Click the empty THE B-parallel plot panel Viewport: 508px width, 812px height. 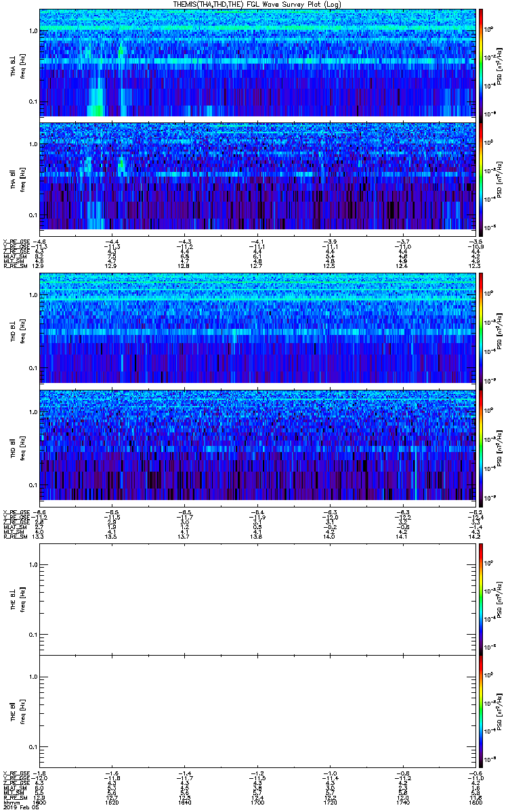click(257, 710)
